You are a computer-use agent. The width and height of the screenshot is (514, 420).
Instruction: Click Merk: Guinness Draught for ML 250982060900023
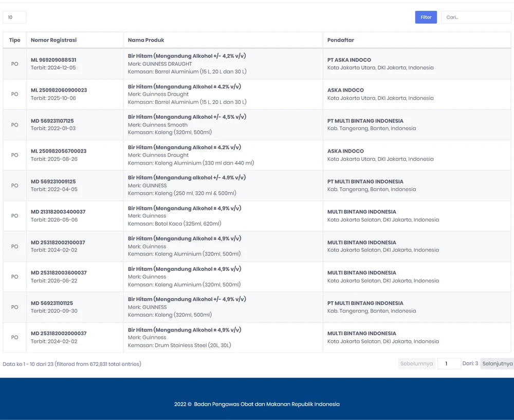[158, 94]
